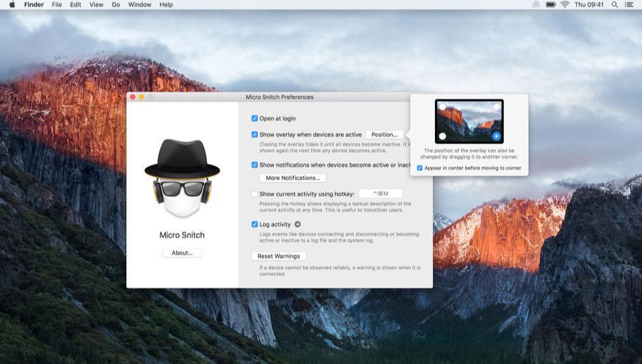Click the screen preview thumbnail
Image resolution: width=642 pixels, height=364 pixels.
coord(469,121)
